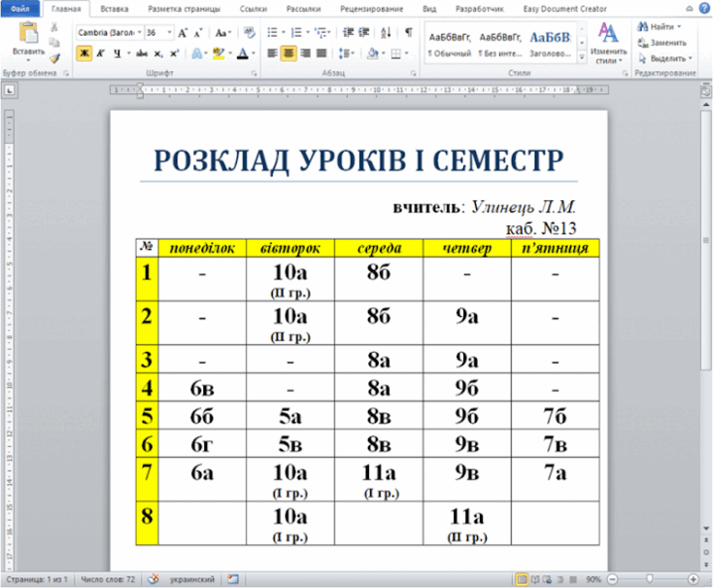Click the Sort A-Z icon
This screenshot has width=713, height=588.
click(386, 32)
